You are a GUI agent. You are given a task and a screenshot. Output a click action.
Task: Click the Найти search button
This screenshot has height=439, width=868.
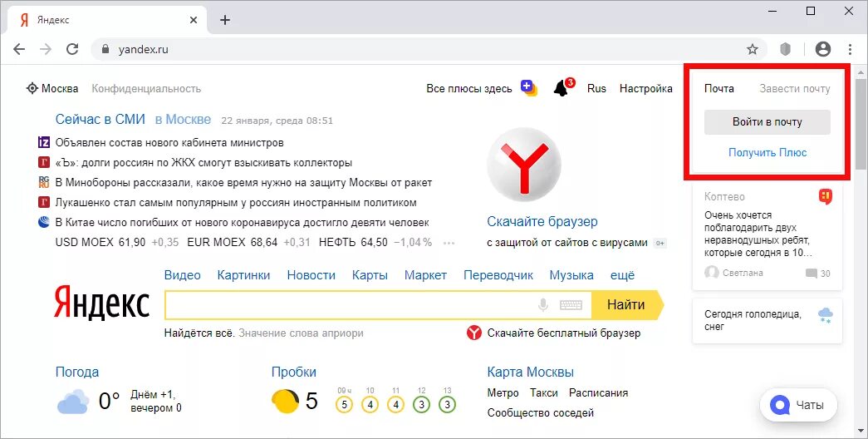[x=627, y=304]
